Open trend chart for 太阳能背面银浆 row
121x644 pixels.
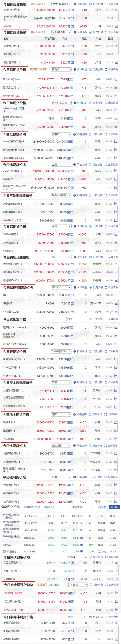click(x=116, y=391)
